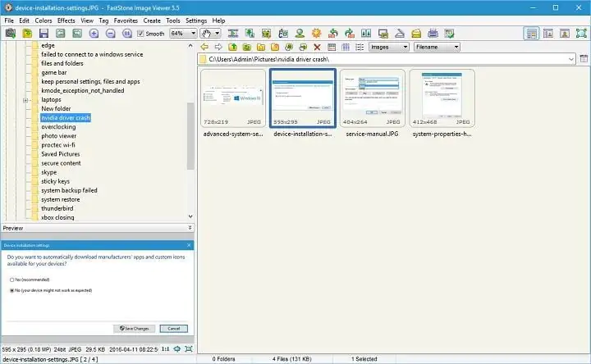Click the Clone and Heal stamp icon
Image resolution: width=591 pixels, height=364 pixels.
300,34
